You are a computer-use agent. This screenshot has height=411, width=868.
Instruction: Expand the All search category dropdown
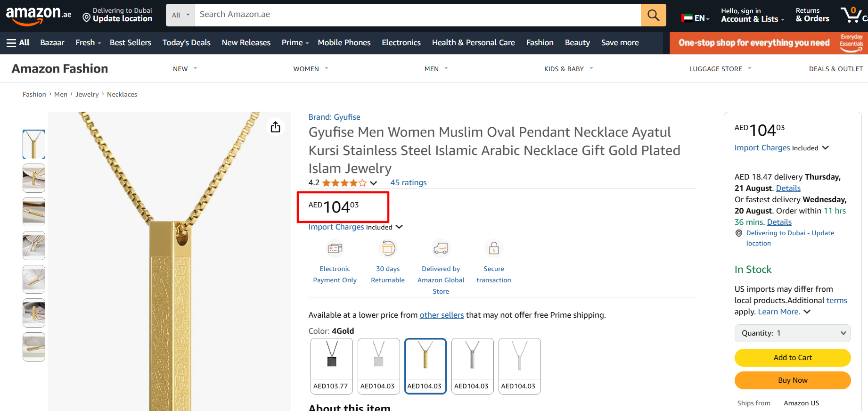pyautogui.click(x=180, y=15)
